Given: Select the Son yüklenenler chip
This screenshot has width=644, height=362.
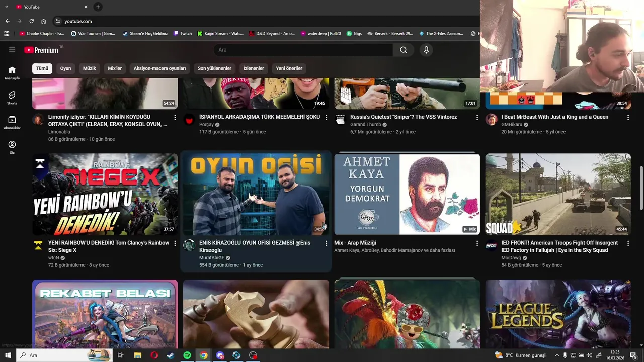Looking at the screenshot, I should [x=214, y=68].
